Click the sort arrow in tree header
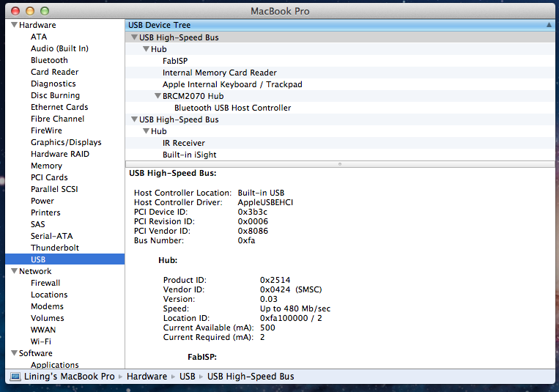559x392 pixels. pos(549,25)
